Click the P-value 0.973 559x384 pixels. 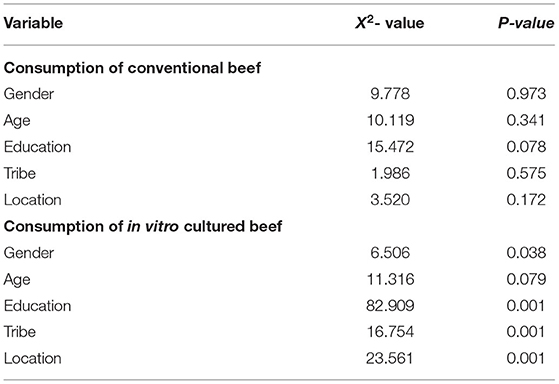(x=526, y=94)
